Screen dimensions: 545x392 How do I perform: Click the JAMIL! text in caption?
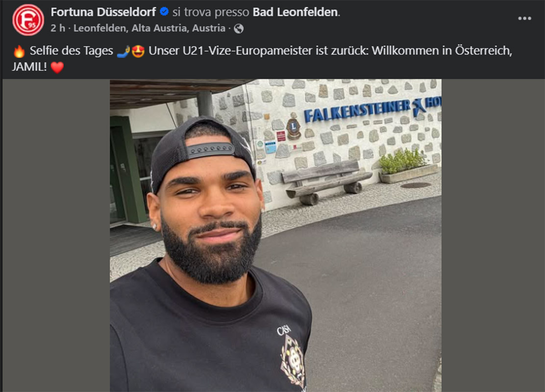click(29, 67)
